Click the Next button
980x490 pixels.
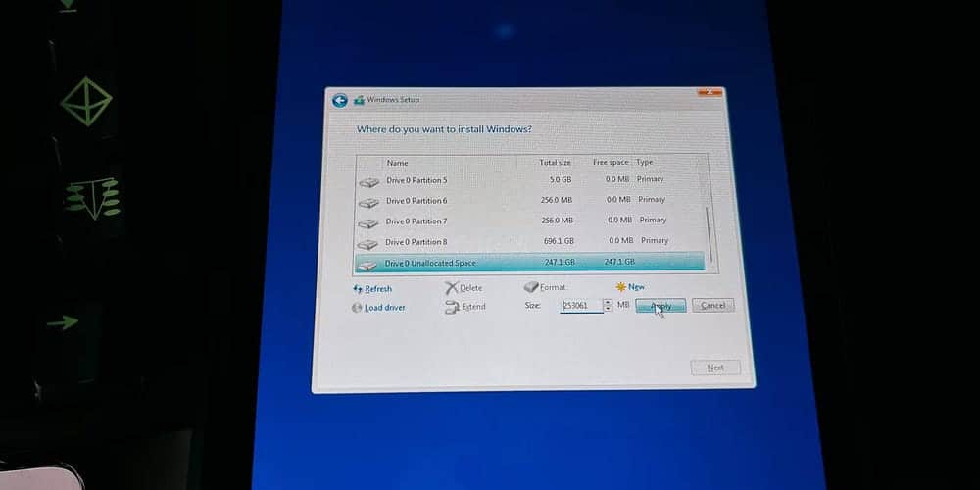[715, 367]
